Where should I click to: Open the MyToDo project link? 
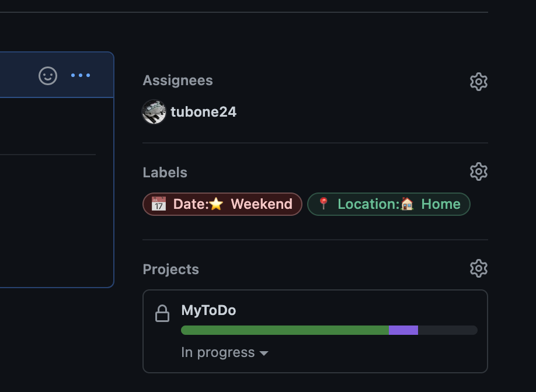tap(208, 310)
